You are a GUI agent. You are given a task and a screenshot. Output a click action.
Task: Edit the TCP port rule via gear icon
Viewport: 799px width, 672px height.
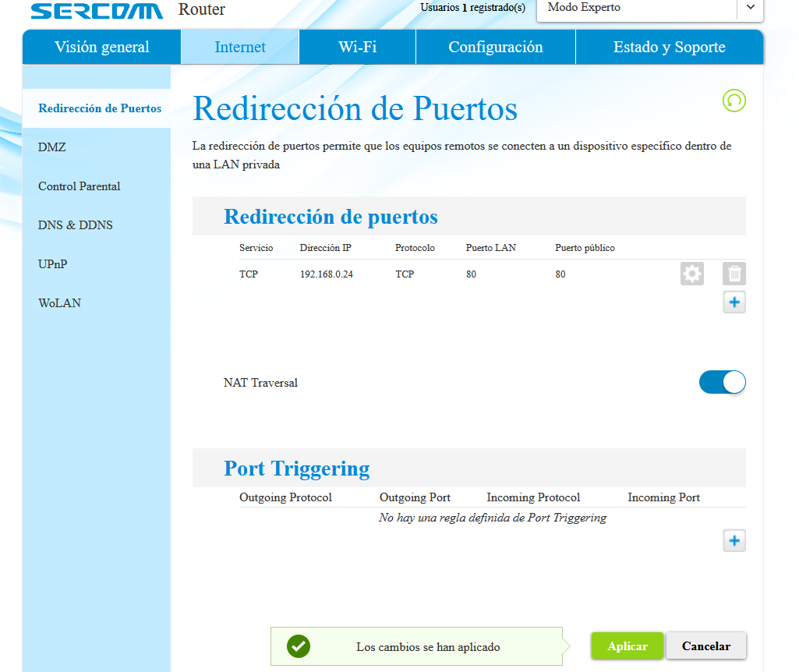pyautogui.click(x=691, y=274)
